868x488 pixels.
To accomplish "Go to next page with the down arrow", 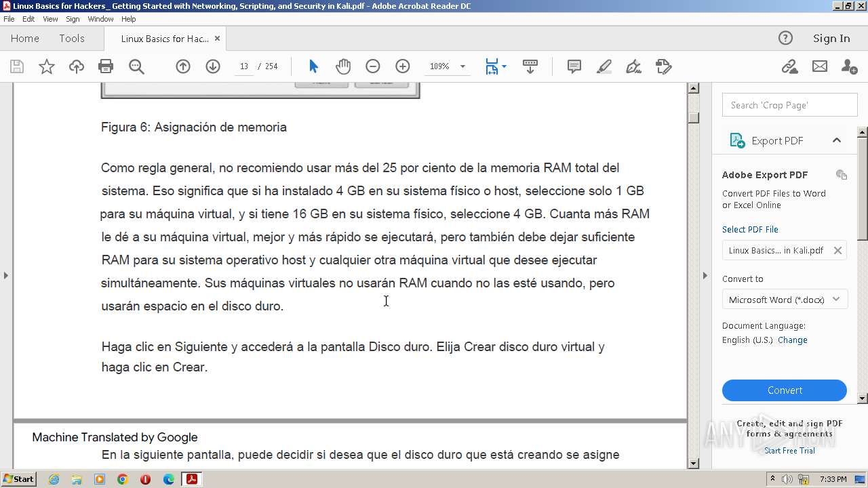I will 213,66.
